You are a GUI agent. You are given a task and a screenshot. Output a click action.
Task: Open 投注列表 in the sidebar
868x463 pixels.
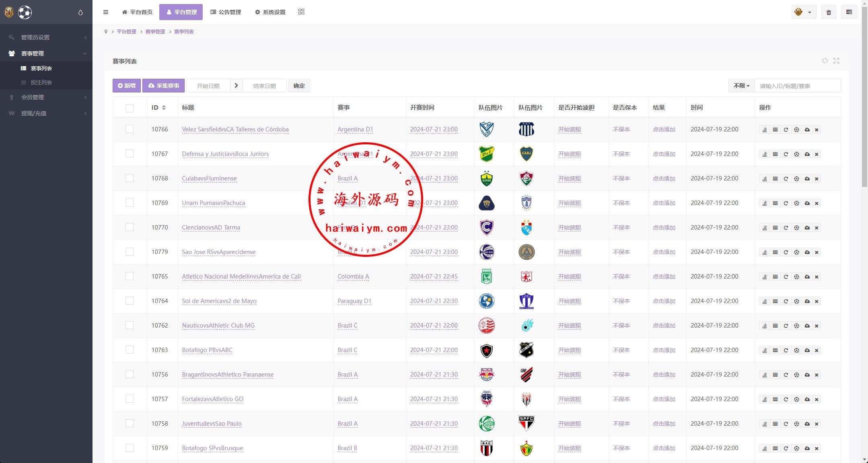tap(41, 82)
